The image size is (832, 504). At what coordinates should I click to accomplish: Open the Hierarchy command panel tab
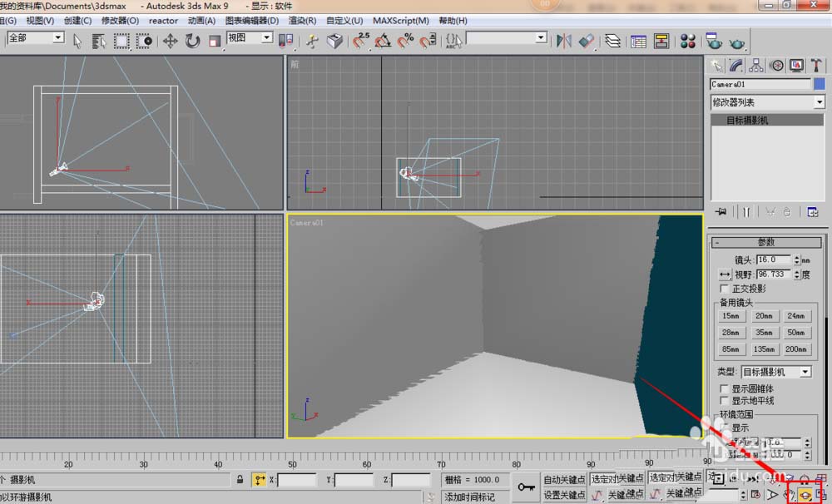756,66
